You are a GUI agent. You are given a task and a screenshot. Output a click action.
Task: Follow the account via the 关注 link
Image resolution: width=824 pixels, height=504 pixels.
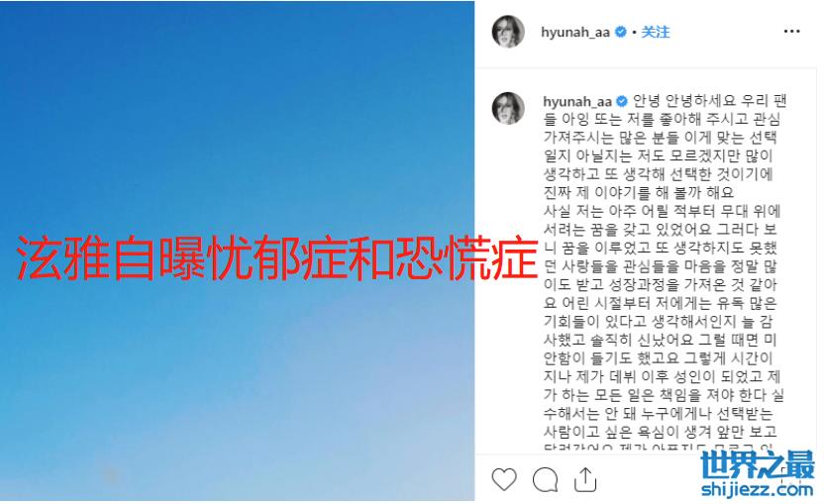point(656,32)
